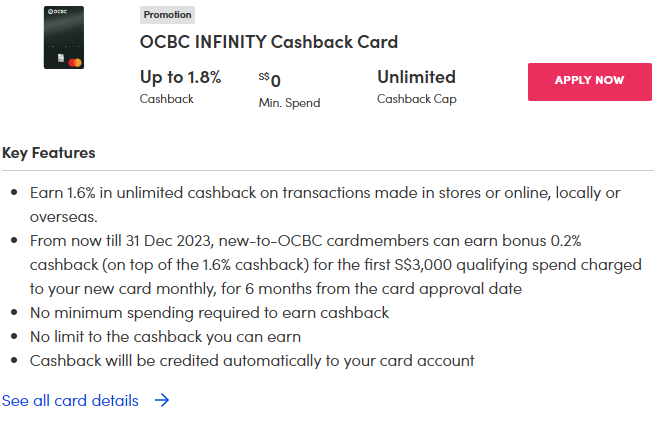
Task: Click the Unlimited cashback cap value
Action: tap(416, 77)
